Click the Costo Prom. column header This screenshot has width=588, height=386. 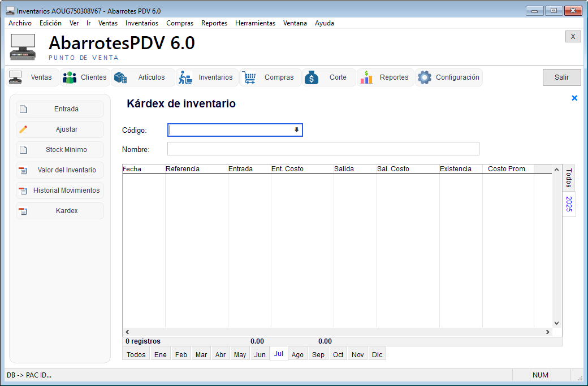tap(508, 168)
